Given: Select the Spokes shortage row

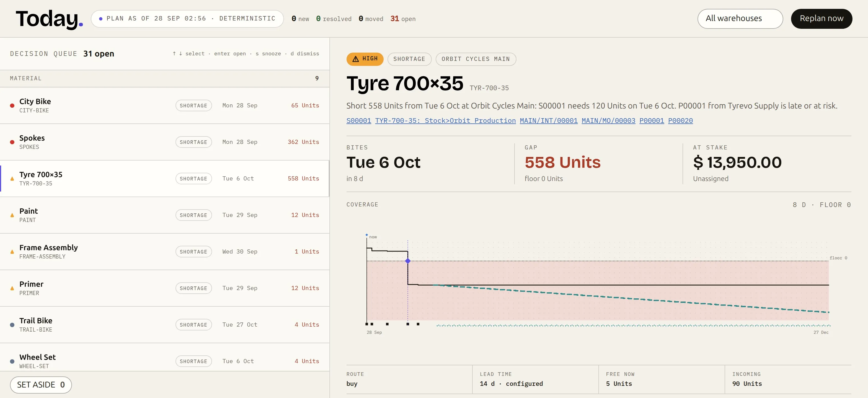Looking at the screenshot, I should pyautogui.click(x=164, y=142).
